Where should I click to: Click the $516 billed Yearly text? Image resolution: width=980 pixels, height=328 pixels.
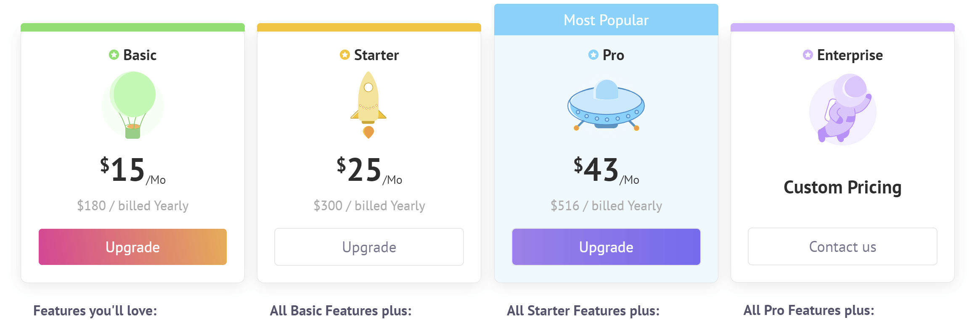pyautogui.click(x=606, y=206)
